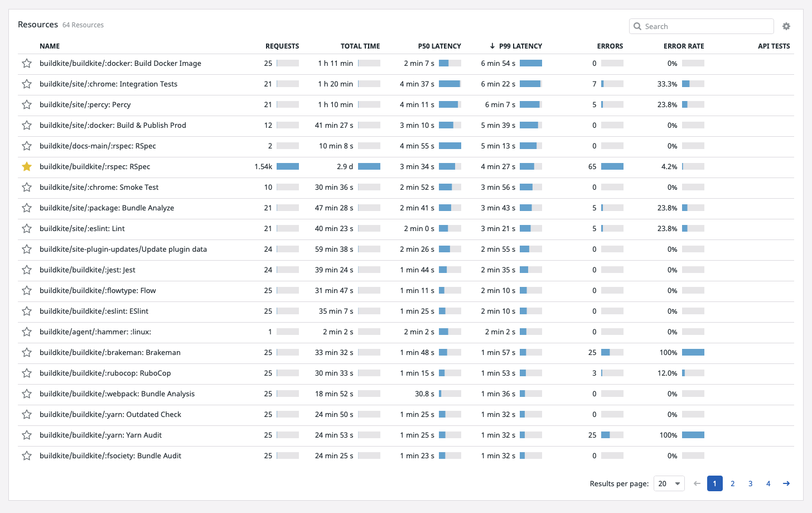Star the buildkite/agent/:hammer: :linux: resource
Image resolution: width=812 pixels, height=513 pixels.
tap(27, 332)
